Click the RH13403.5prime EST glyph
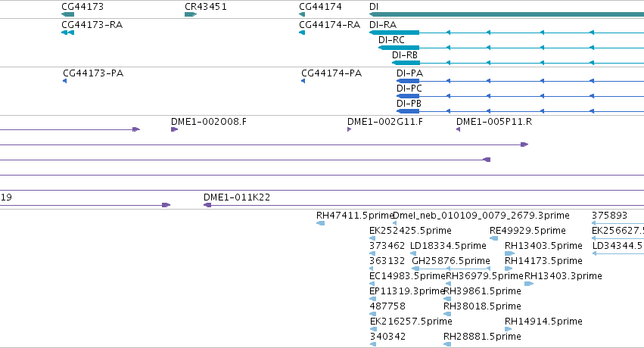This screenshot has height=348, width=644. (x=510, y=253)
